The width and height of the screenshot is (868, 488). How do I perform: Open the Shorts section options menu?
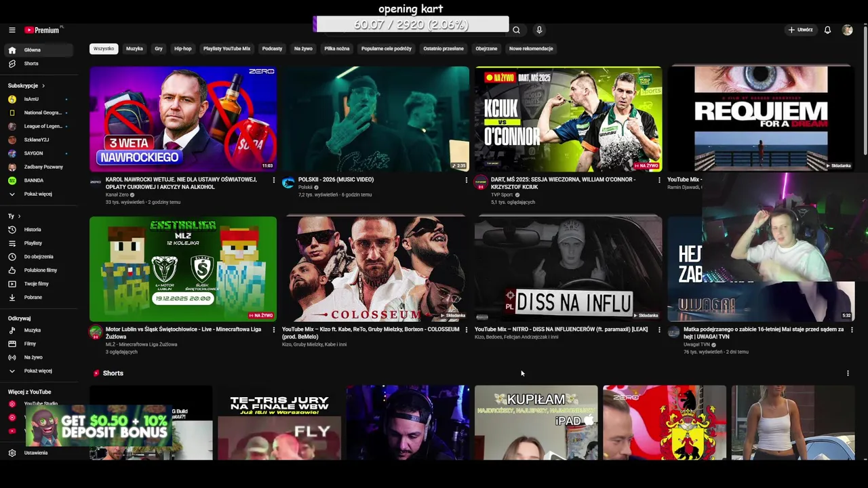[x=848, y=373]
